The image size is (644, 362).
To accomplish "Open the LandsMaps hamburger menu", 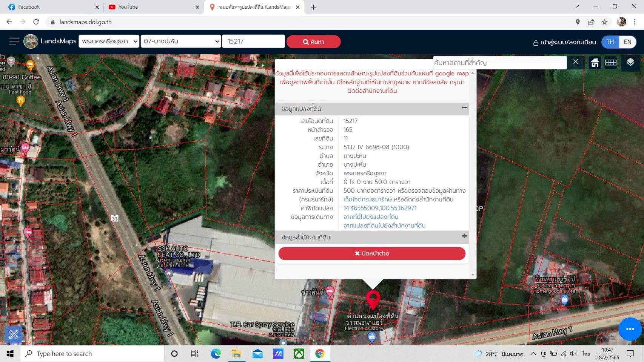I will pos(14,41).
